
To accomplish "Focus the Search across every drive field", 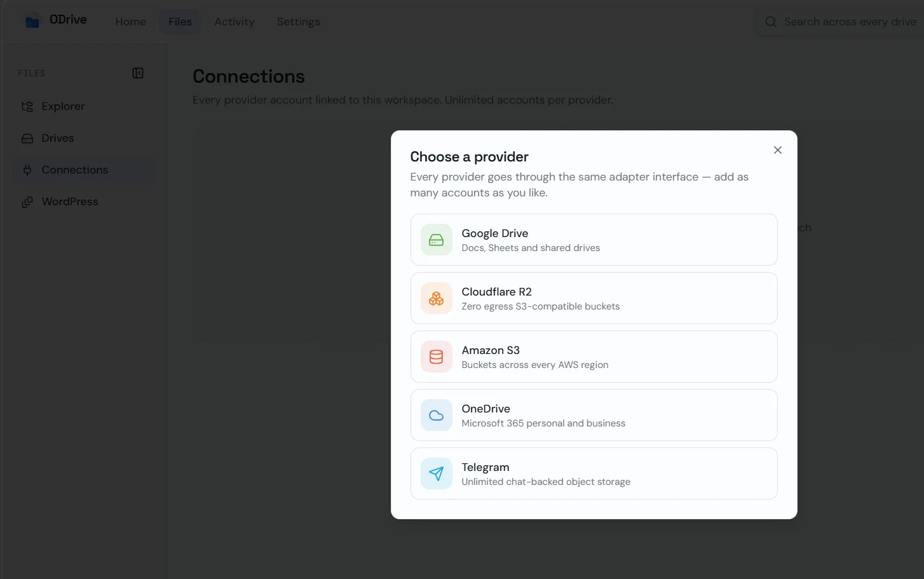I will [840, 22].
